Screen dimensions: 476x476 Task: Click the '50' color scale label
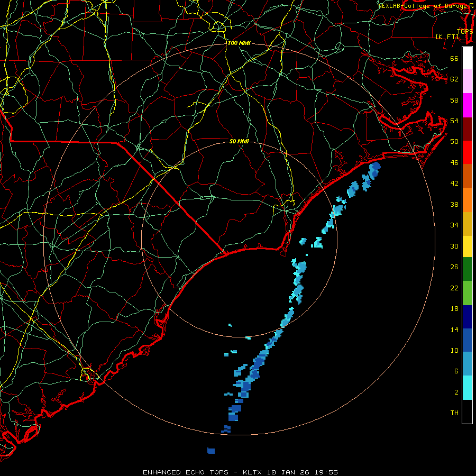click(454, 141)
